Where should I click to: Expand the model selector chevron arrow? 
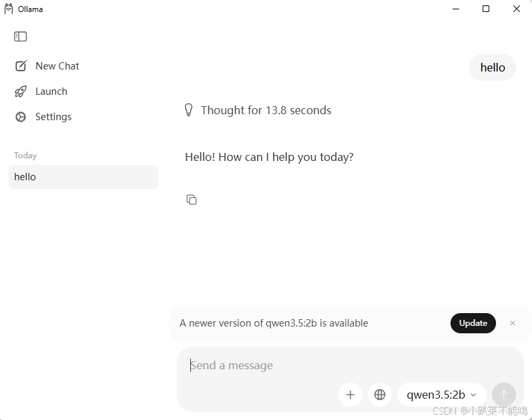click(x=473, y=395)
